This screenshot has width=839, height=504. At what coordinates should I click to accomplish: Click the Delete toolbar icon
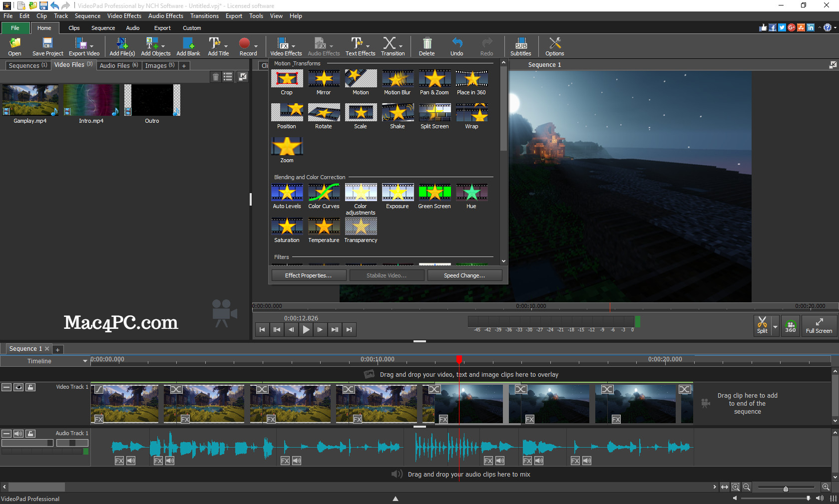pyautogui.click(x=426, y=46)
